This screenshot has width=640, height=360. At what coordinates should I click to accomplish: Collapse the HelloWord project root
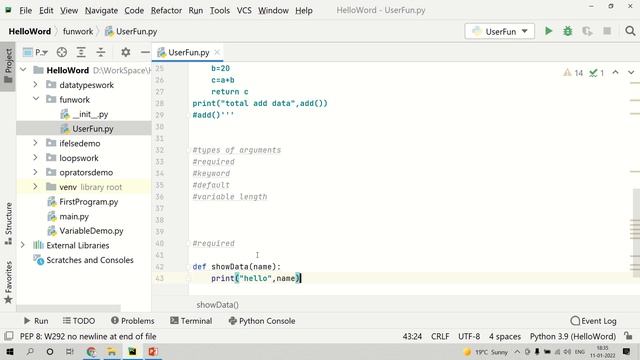click(x=23, y=70)
